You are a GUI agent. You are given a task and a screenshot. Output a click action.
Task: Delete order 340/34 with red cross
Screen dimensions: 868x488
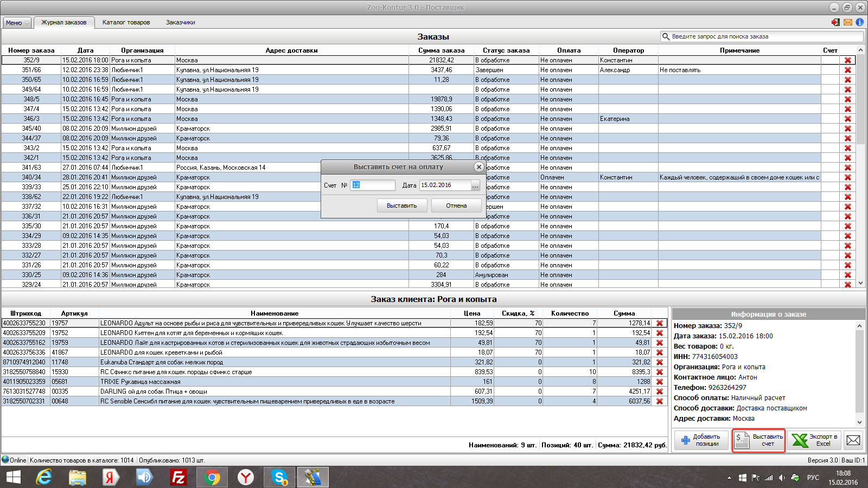tap(848, 177)
